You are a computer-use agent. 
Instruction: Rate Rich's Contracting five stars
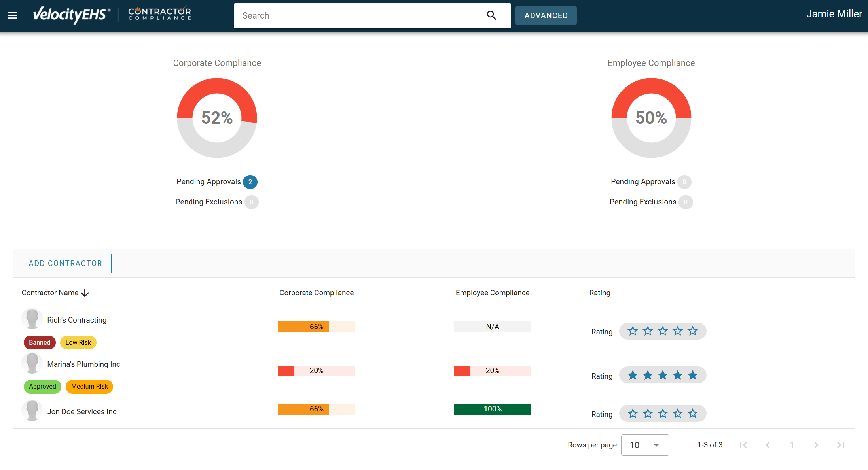(693, 331)
